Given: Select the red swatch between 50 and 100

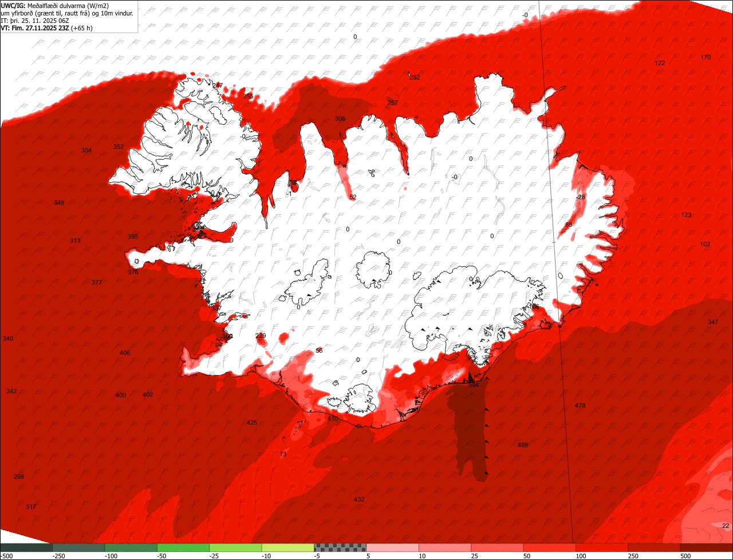Looking at the screenshot, I should coord(550,547).
